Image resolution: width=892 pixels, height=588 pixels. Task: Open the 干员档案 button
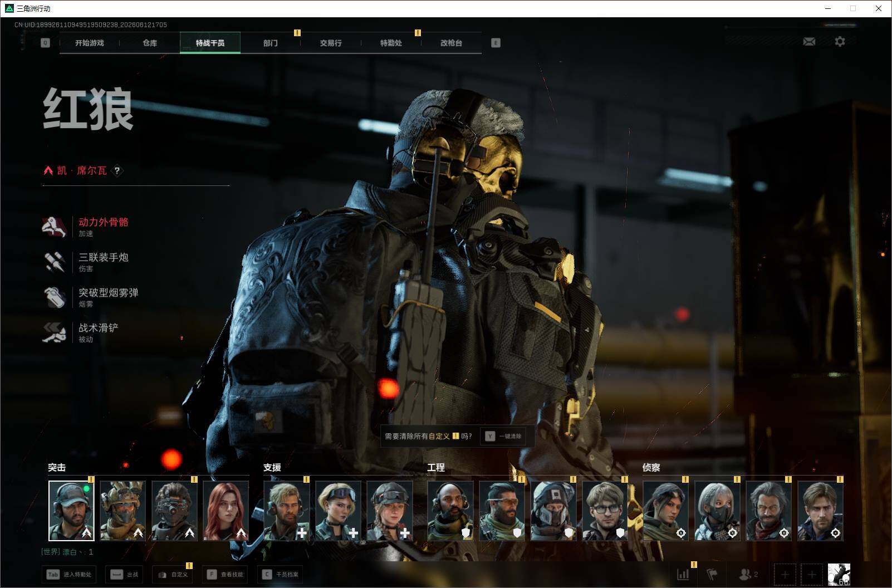pos(280,575)
